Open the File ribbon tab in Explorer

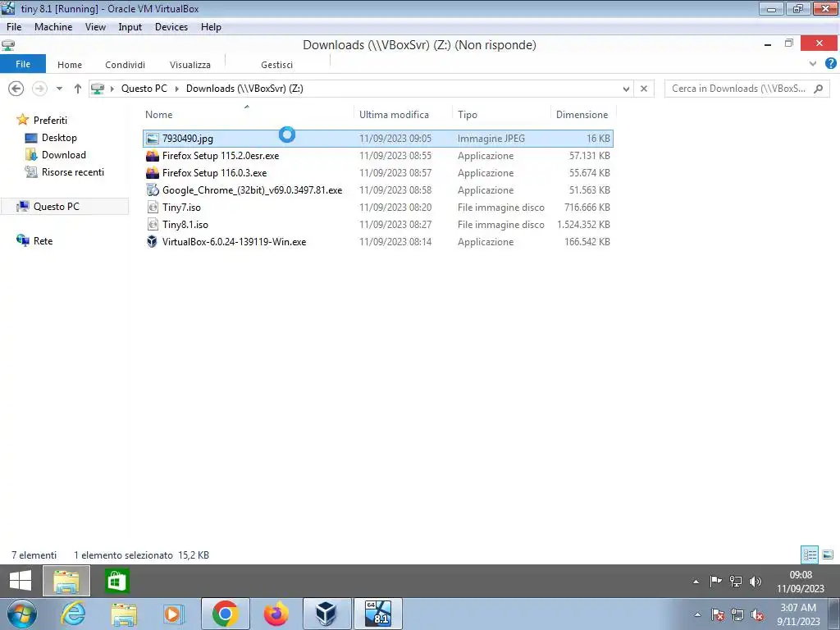pos(23,64)
